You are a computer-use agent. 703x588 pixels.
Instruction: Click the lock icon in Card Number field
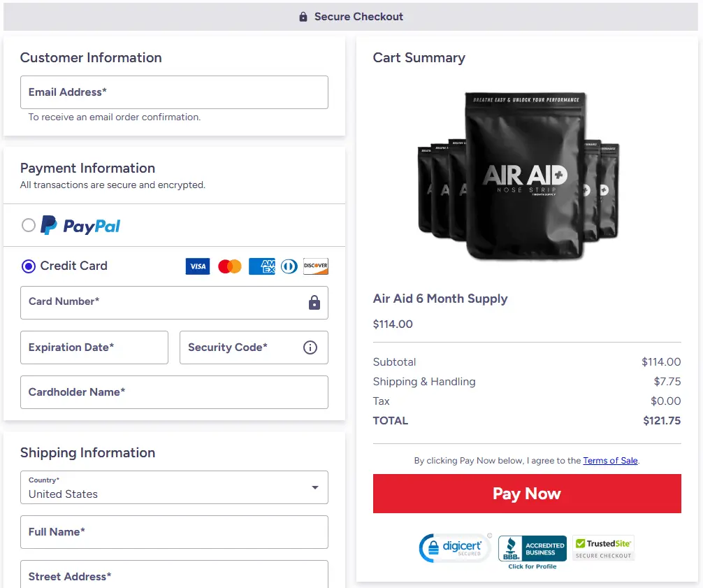tap(314, 303)
